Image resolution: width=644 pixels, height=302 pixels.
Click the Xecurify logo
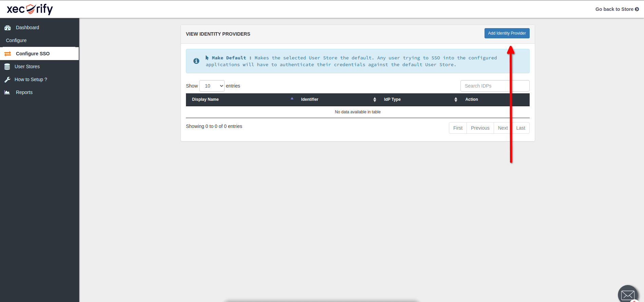point(30,9)
